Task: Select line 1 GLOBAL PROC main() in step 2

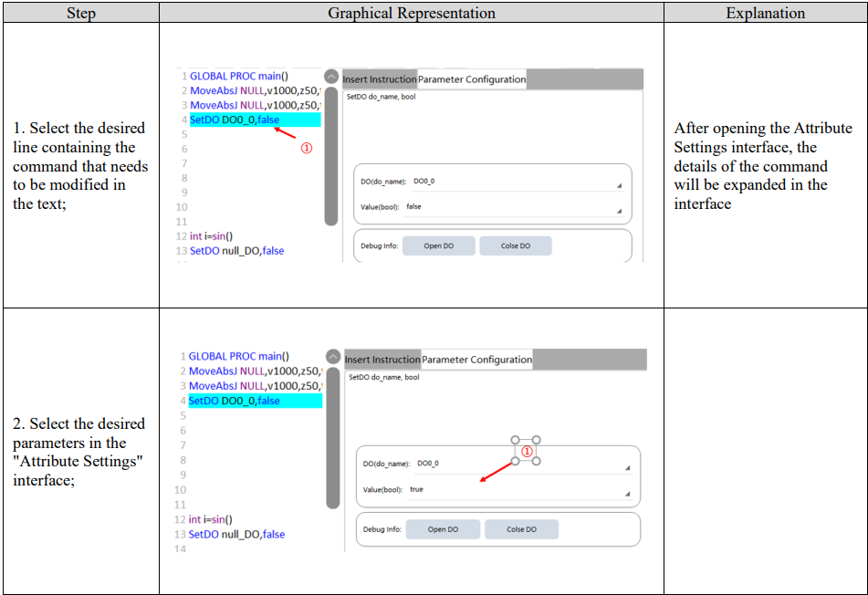Action: pyautogui.click(x=238, y=357)
